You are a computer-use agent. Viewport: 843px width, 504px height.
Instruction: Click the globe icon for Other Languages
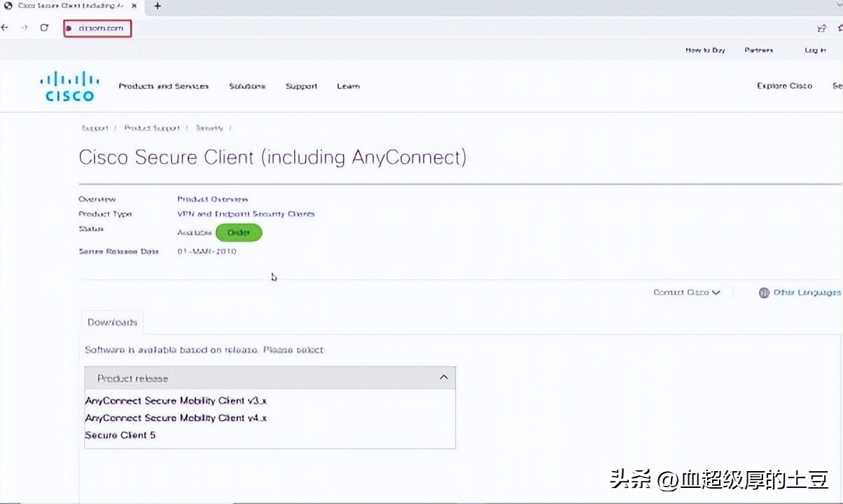point(764,293)
